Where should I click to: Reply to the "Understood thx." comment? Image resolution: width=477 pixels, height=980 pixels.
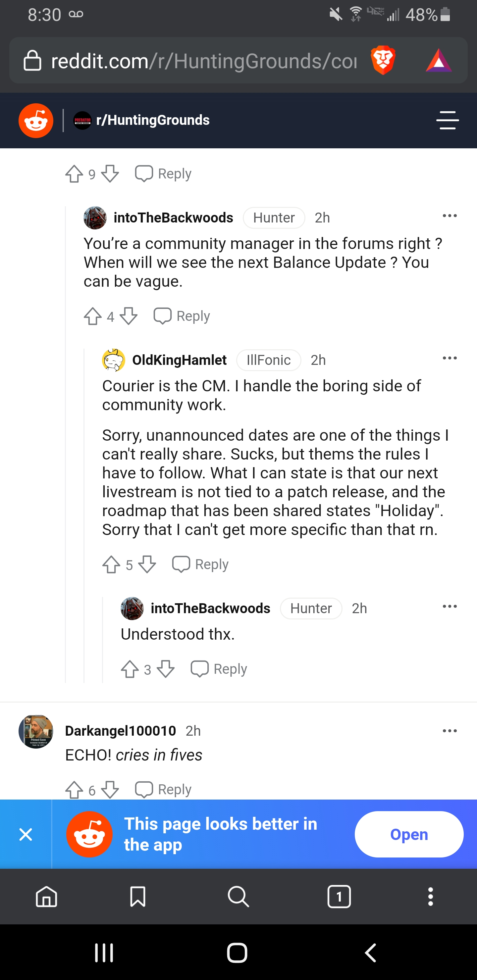pyautogui.click(x=219, y=669)
